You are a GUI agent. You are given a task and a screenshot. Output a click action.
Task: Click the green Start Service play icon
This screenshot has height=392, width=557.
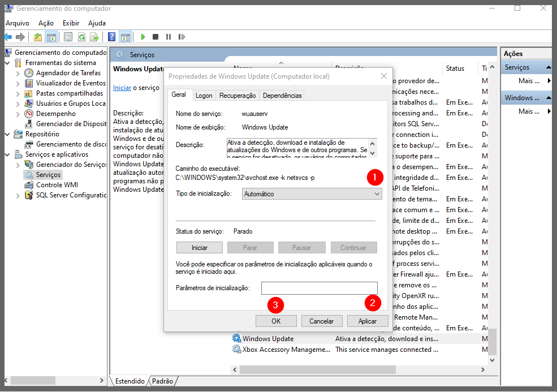click(x=143, y=37)
